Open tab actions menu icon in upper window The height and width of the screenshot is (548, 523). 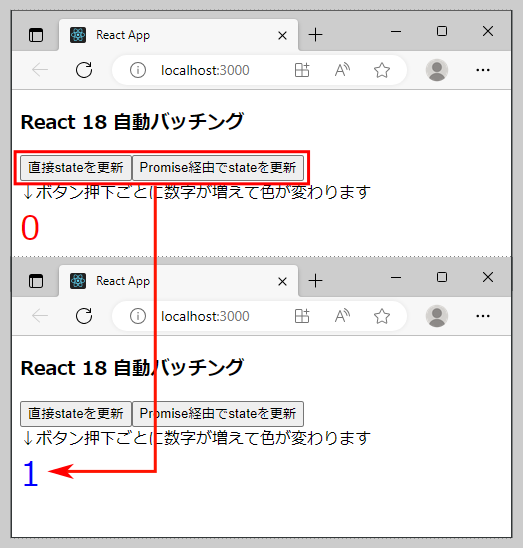pyautogui.click(x=36, y=35)
